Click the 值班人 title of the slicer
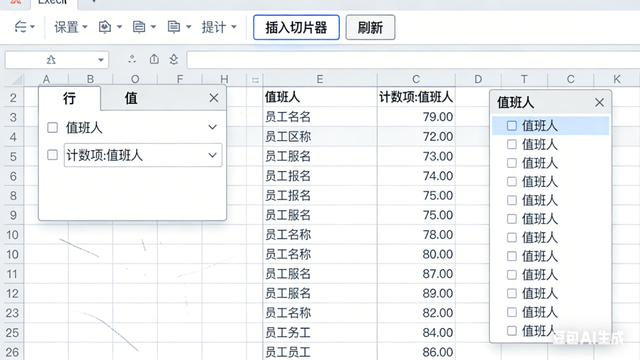 (x=515, y=102)
